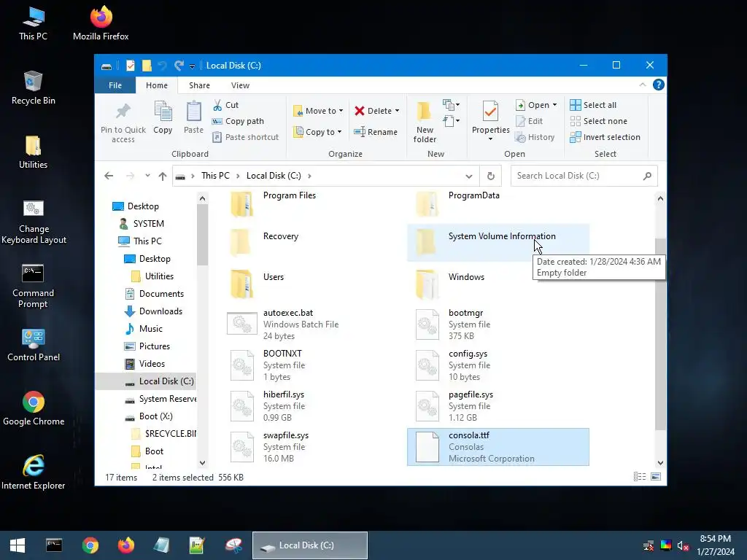The width and height of the screenshot is (747, 560).
Task: Open the Move to dropdown
Action: pyautogui.click(x=318, y=111)
